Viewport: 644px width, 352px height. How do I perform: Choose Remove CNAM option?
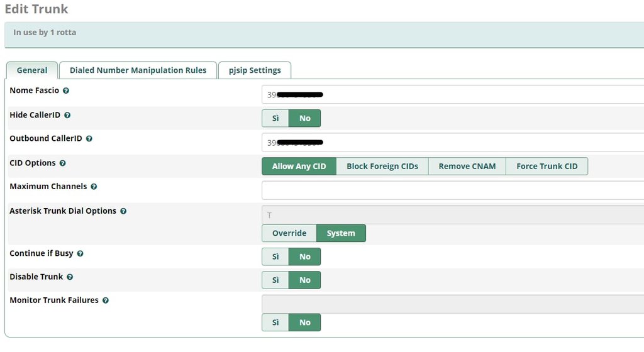(x=467, y=166)
